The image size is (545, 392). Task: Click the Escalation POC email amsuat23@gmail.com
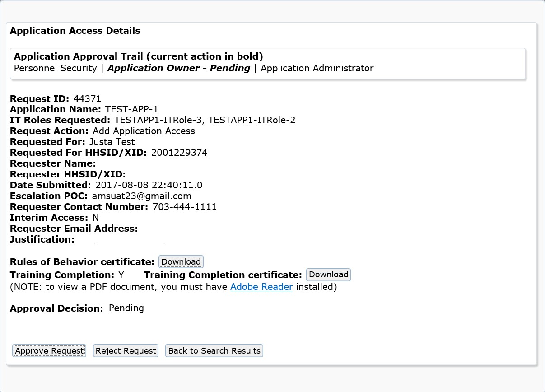pyautogui.click(x=141, y=196)
